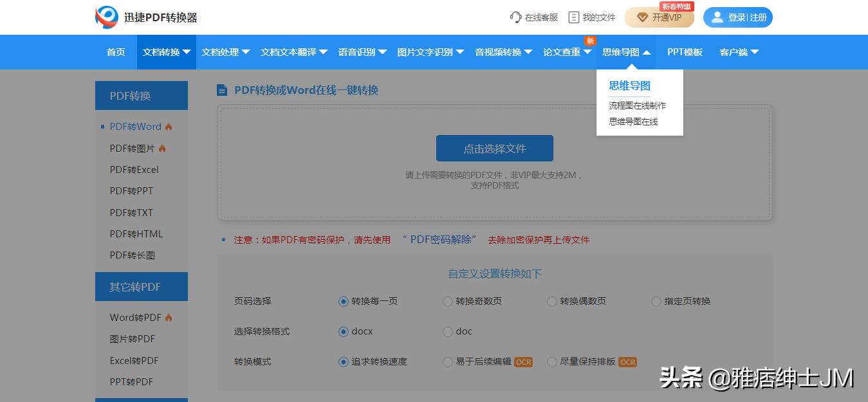Switch to 首页 home tab

pyautogui.click(x=115, y=52)
